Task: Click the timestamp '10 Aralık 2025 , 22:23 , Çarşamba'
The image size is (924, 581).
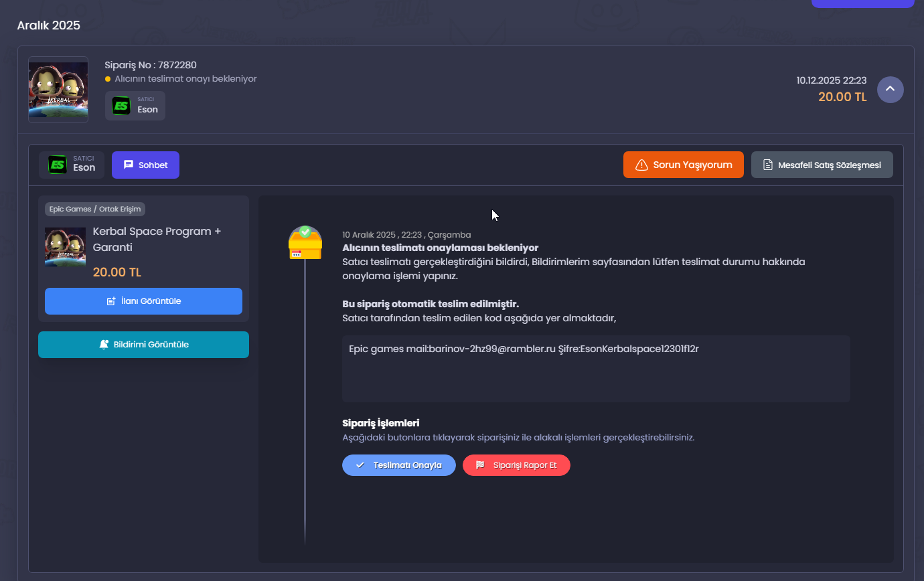Action: [x=406, y=235]
